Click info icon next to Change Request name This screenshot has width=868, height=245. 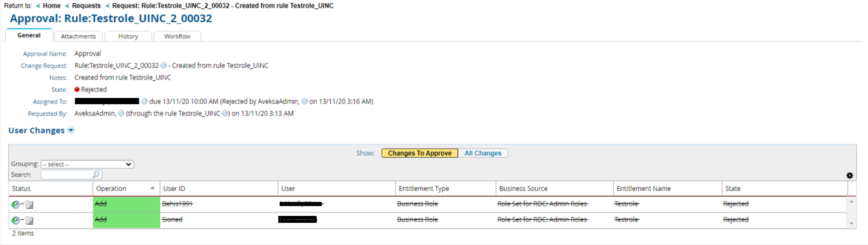(163, 65)
